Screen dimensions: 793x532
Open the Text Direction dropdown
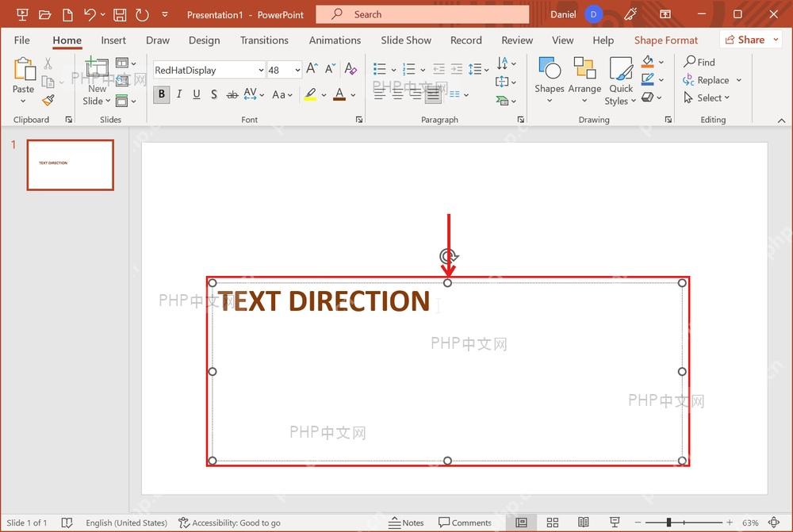[x=506, y=63]
